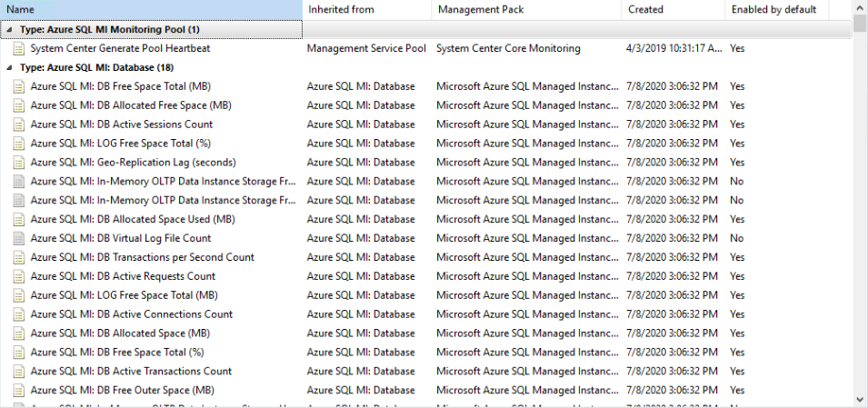Sort by the Inherited from column header
Screen dimensions: 868x408
[367, 9]
